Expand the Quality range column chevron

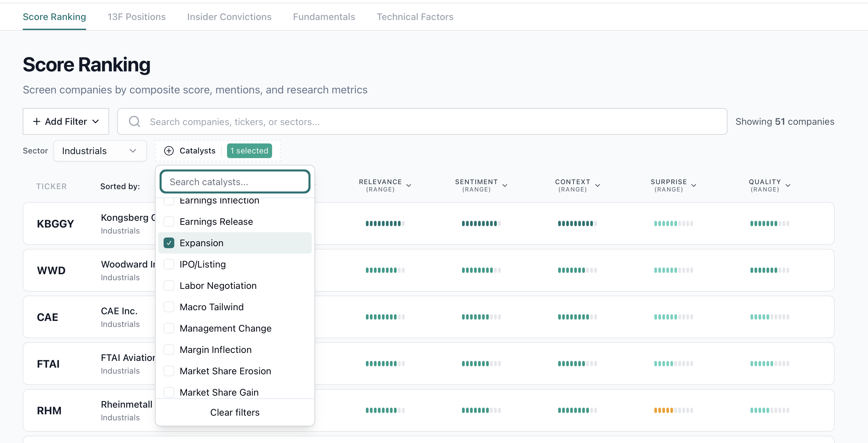pos(788,185)
